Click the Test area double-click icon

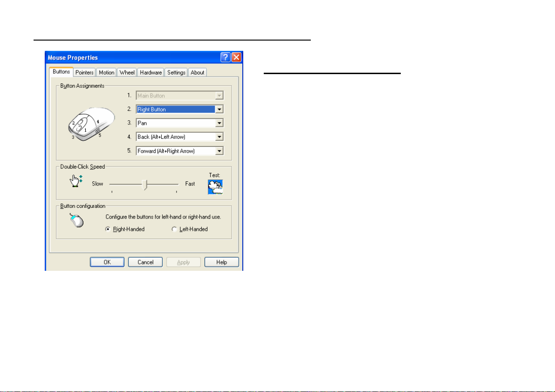215,187
